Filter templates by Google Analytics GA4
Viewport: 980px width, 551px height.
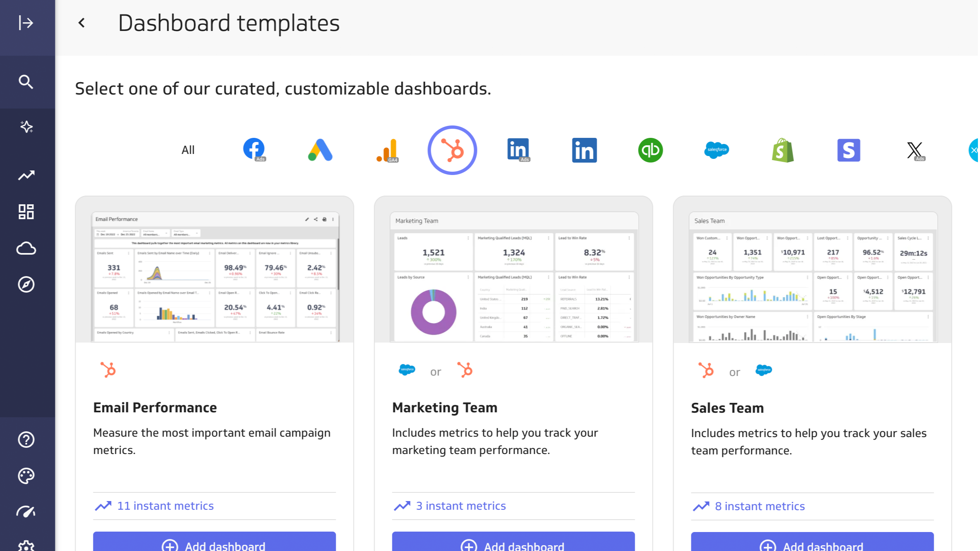(x=387, y=150)
